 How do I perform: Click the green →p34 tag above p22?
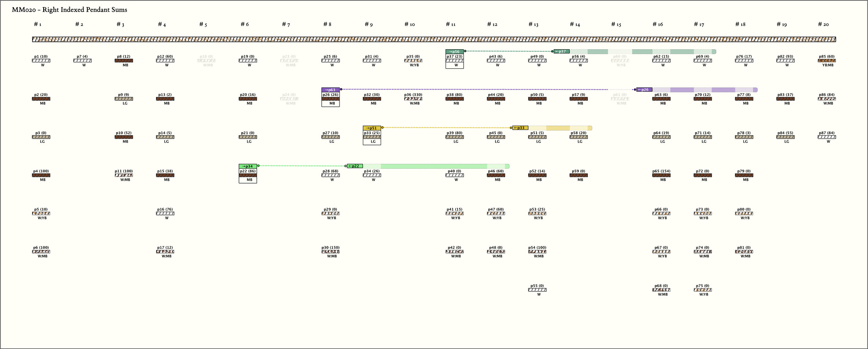coord(248,166)
